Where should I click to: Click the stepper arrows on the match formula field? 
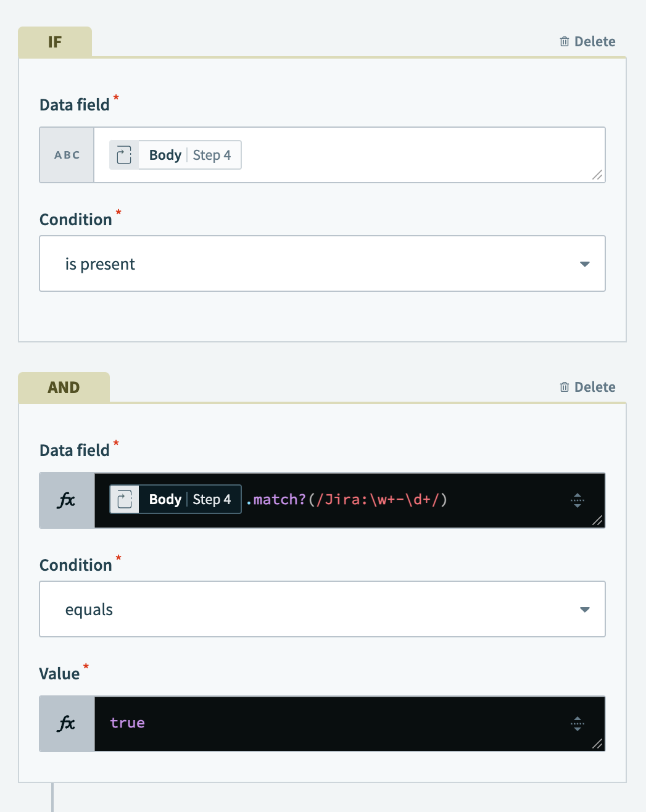577,500
